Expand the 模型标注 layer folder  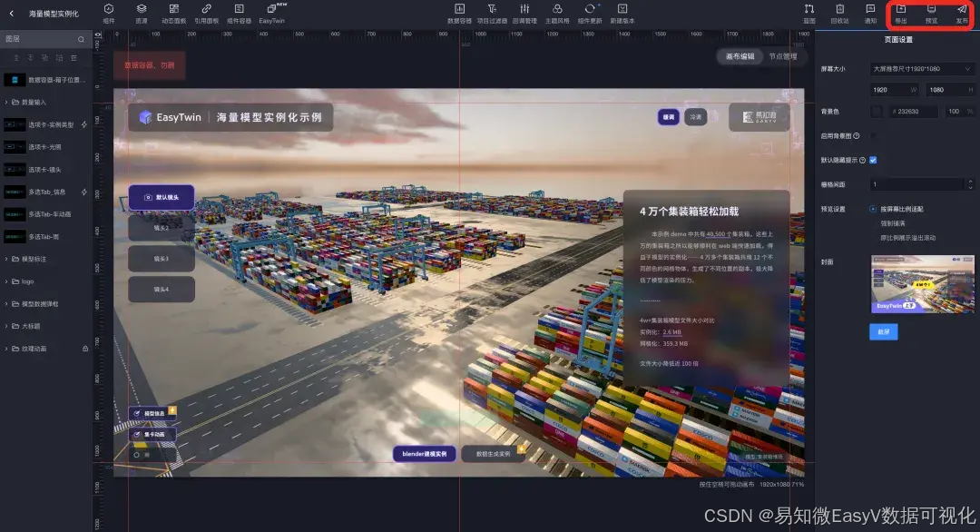[x=7, y=259]
